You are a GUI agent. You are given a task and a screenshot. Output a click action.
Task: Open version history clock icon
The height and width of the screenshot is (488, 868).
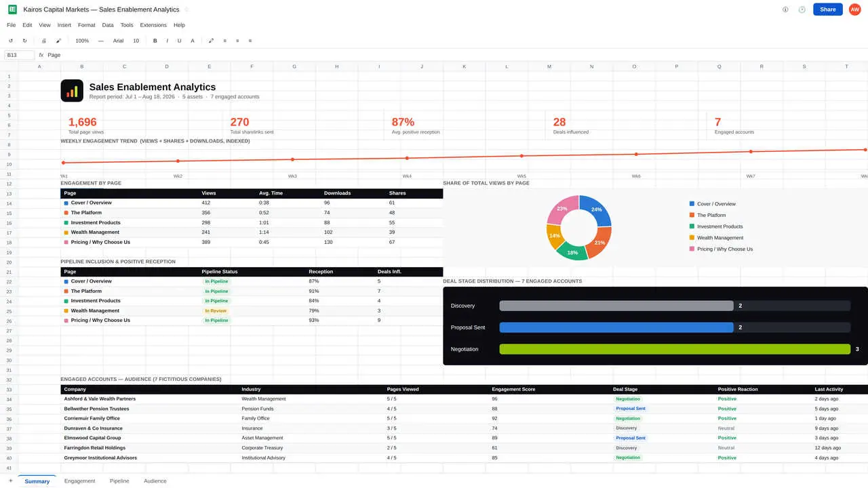tap(802, 9)
